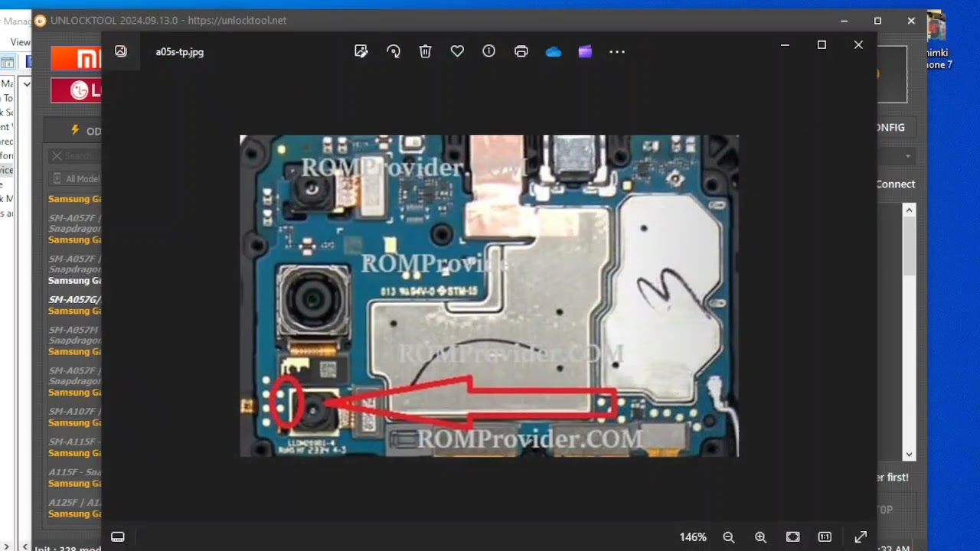Zoom in on the image
The width and height of the screenshot is (980, 551).
(760, 537)
